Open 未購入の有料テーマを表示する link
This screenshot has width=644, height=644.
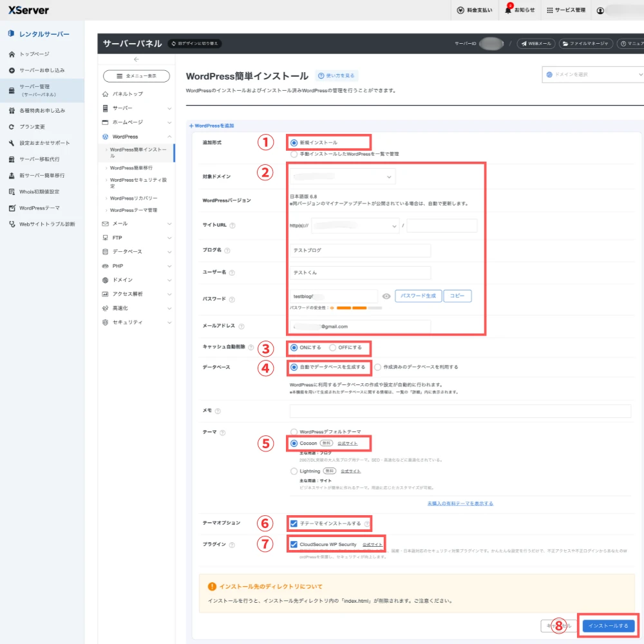coord(460,504)
